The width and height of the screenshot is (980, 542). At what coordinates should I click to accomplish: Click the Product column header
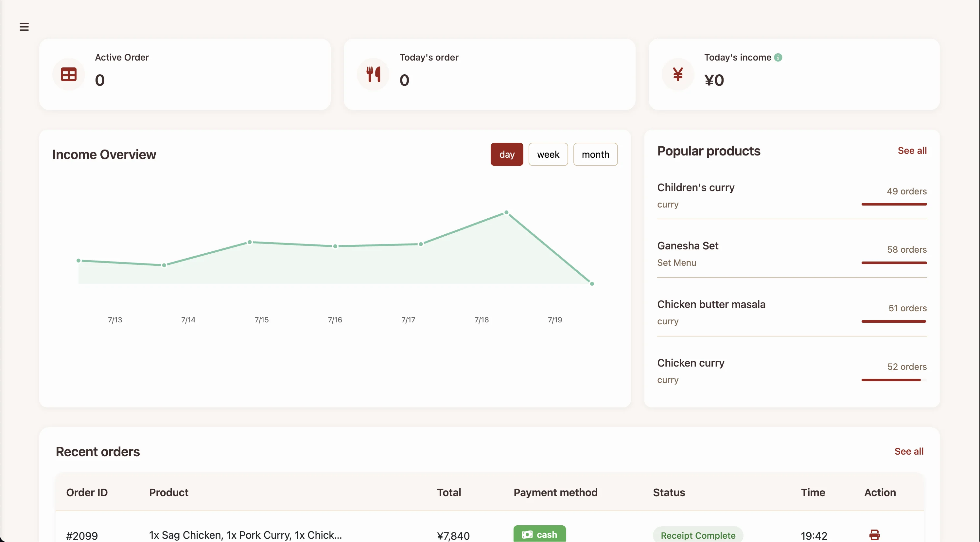[x=168, y=493]
